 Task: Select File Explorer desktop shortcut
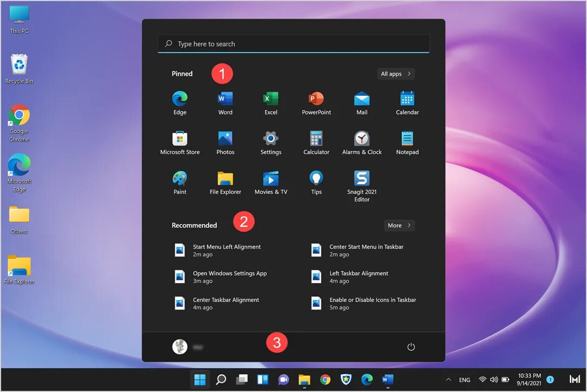click(19, 270)
